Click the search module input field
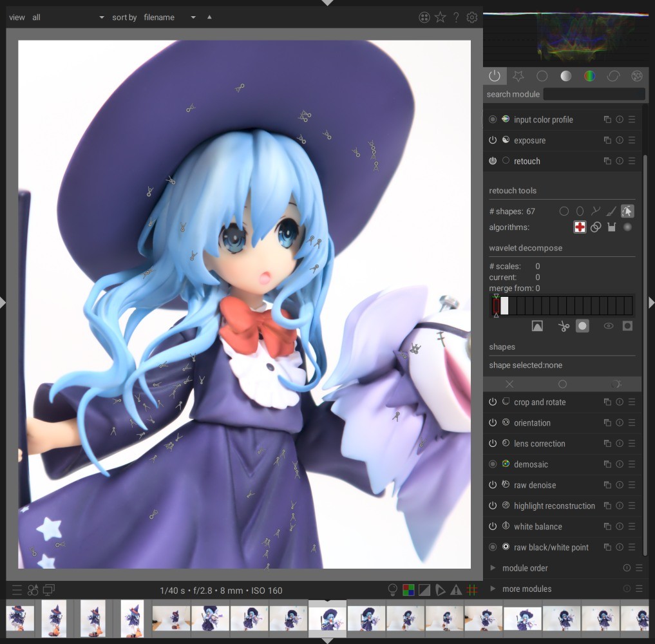 pyautogui.click(x=594, y=95)
